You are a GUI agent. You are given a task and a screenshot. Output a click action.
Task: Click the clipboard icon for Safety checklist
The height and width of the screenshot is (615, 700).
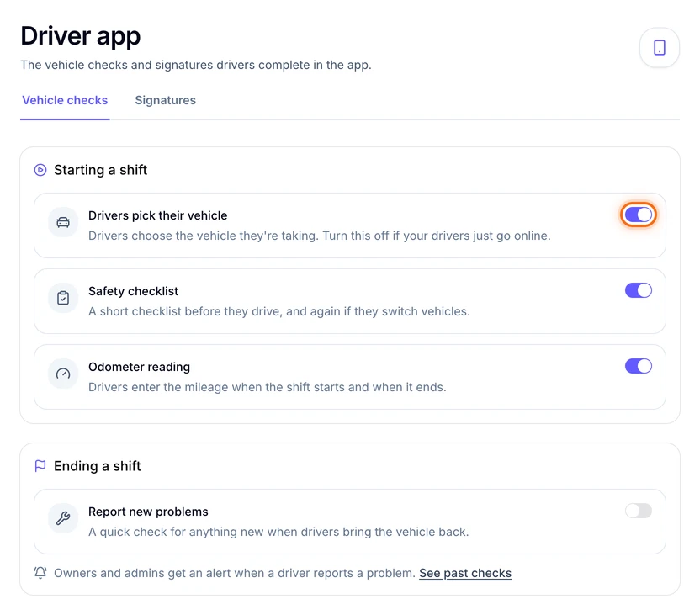tap(63, 298)
